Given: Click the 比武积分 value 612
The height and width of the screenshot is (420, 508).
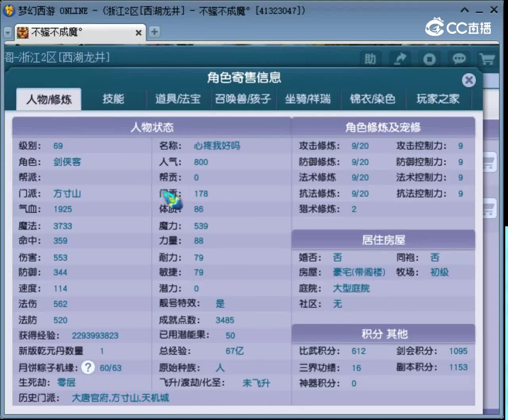Looking at the screenshot, I should 359,351.
